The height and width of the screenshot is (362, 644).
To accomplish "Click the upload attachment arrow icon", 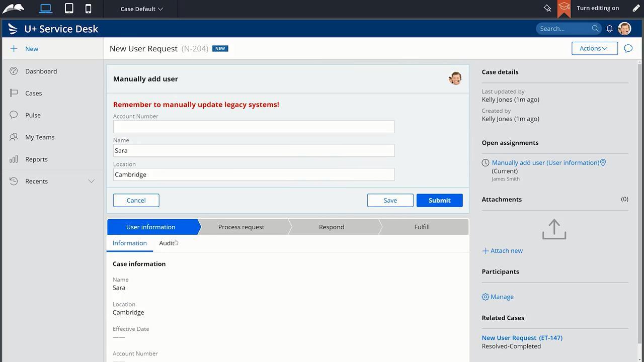I will (x=554, y=229).
